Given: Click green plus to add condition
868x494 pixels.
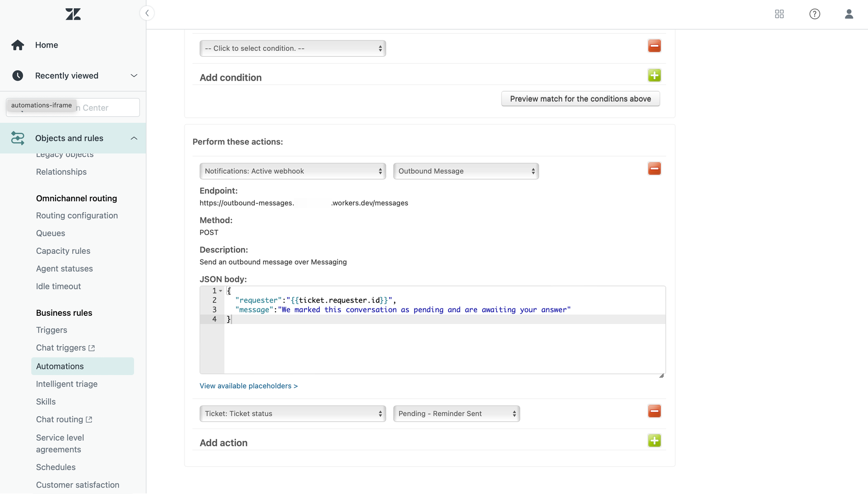Looking at the screenshot, I should [x=654, y=75].
